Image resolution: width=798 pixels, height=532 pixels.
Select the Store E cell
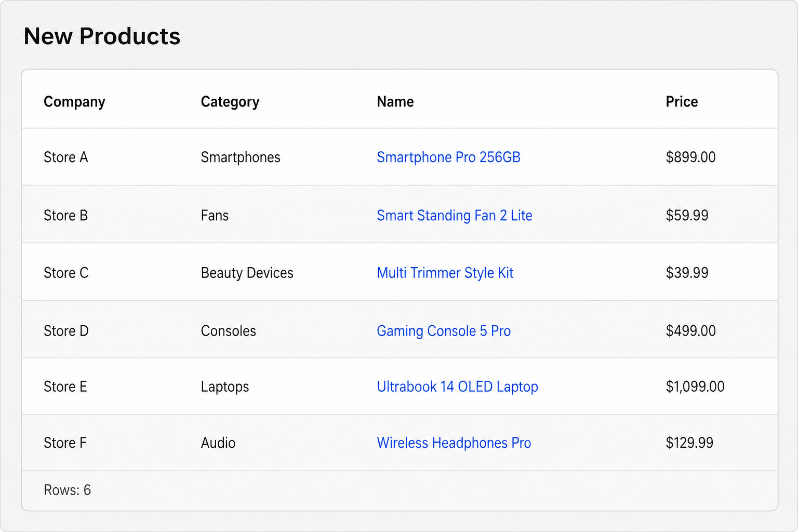65,387
